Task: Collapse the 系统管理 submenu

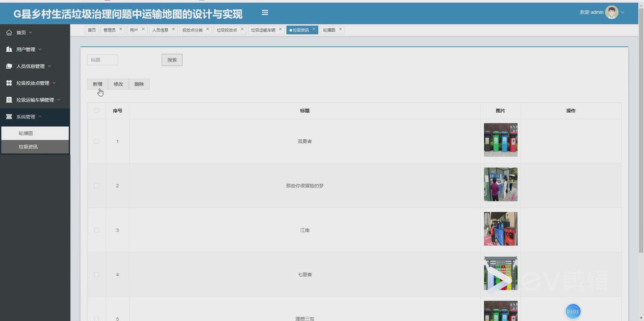Action: click(40, 117)
